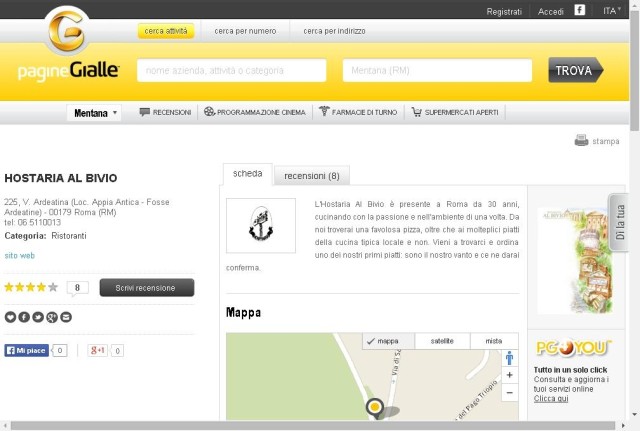Image resolution: width=640 pixels, height=431 pixels.
Task: Click the TROVA search button
Action: (576, 70)
